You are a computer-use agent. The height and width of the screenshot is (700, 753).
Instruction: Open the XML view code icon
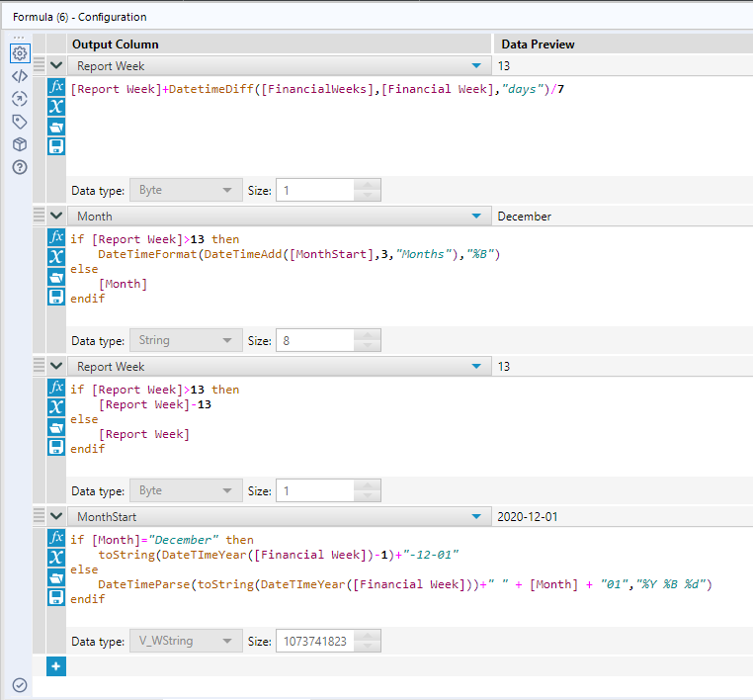pyautogui.click(x=20, y=76)
